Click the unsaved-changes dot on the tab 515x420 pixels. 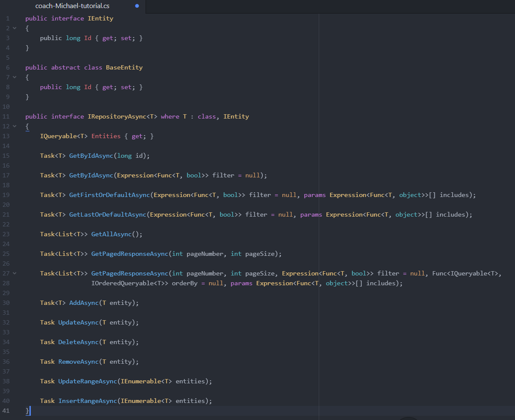137,6
